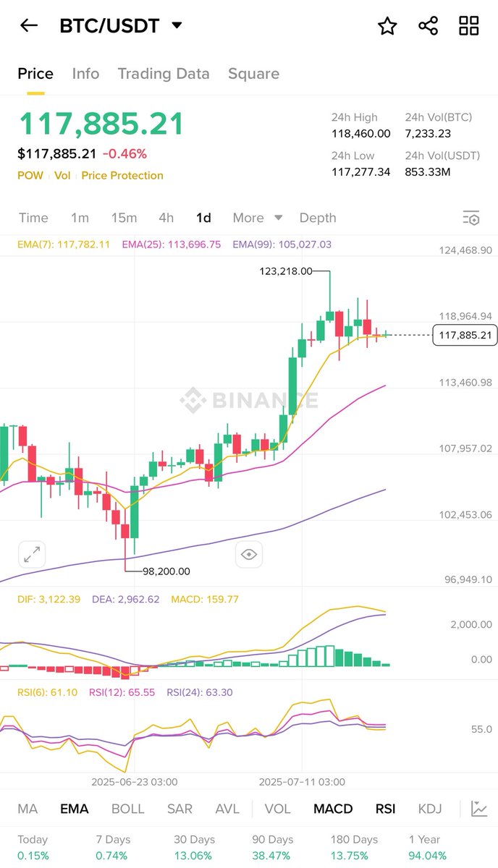Select the 1m timeframe
Viewport: 498px width, 868px height.
coord(80,218)
